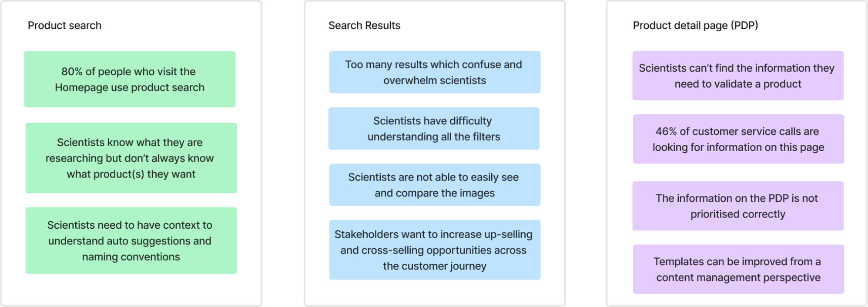The image size is (868, 307).
Task: Select the 'Search Results' column heading
Action: 364,26
